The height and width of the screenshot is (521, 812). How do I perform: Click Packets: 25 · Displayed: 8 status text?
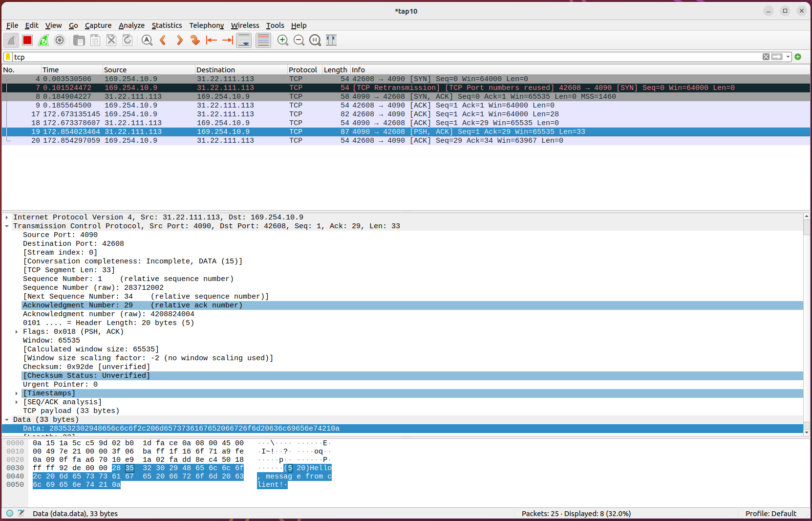[576, 514]
